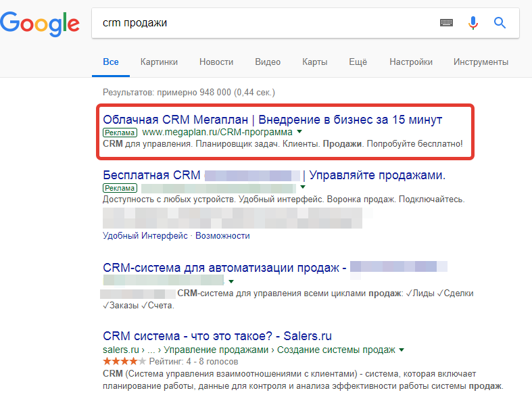Open the 'Возможности' sitelink
The width and height of the screenshot is (532, 401).
point(222,235)
